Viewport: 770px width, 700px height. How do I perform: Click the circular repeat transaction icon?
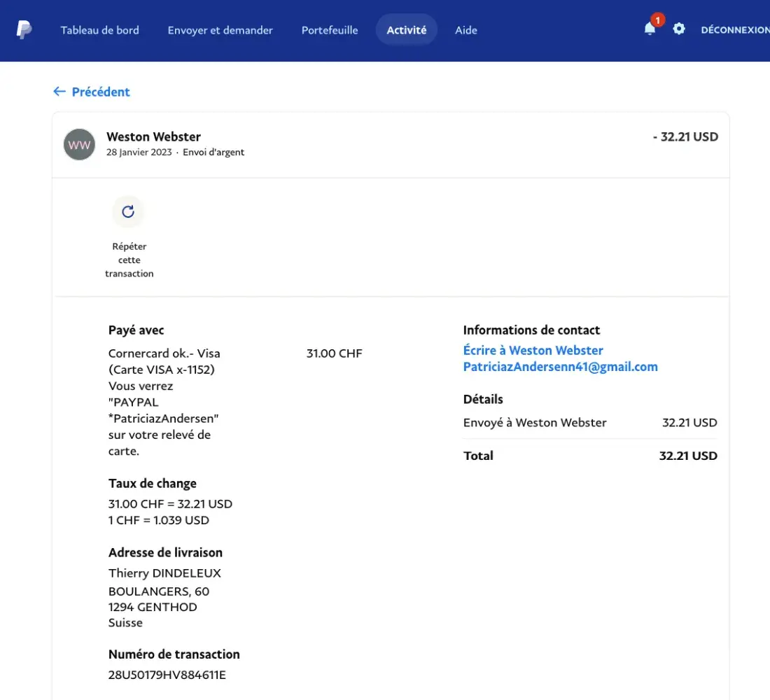[128, 211]
